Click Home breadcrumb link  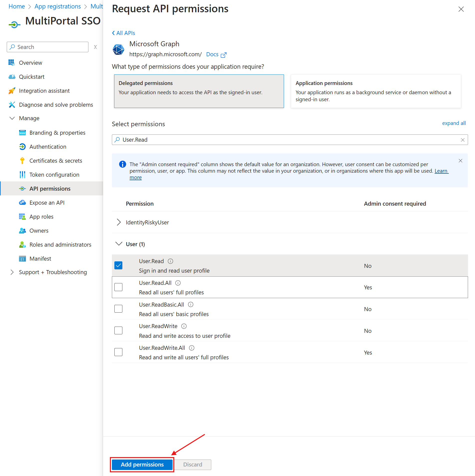[17, 6]
